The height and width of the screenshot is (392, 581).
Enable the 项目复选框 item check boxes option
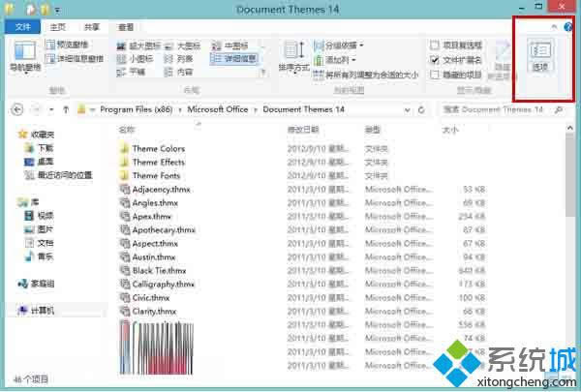tap(456, 45)
